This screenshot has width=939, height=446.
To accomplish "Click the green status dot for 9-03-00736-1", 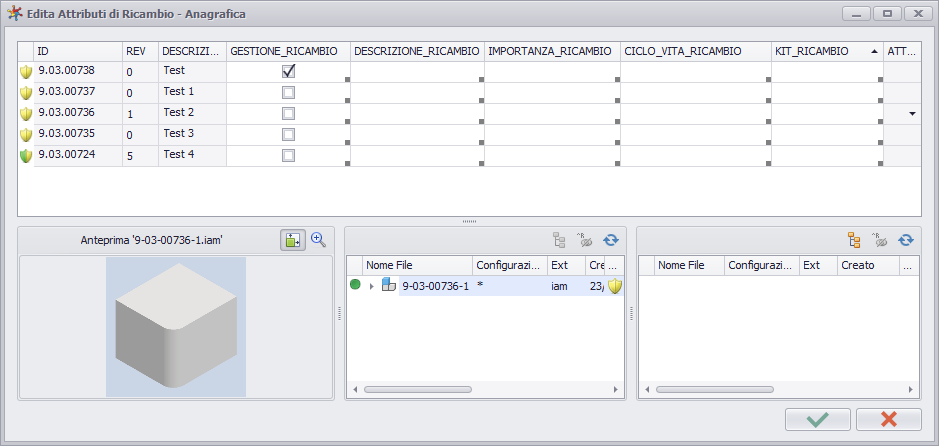I will point(355,286).
